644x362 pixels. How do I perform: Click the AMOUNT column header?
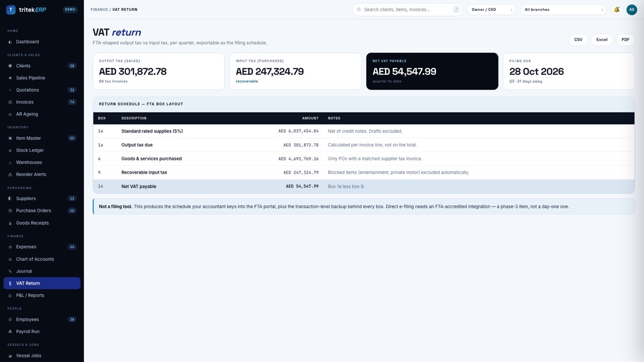click(x=310, y=119)
